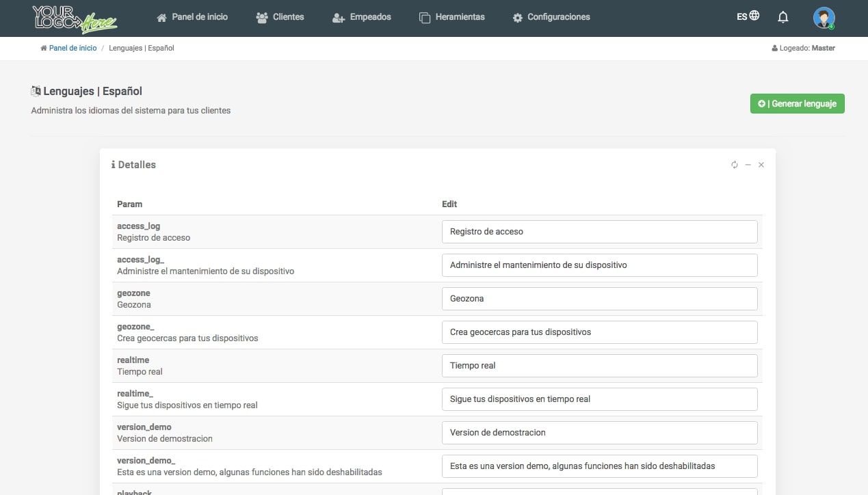This screenshot has height=495, width=868.
Task: Open the Configuraciones menu
Action: pos(551,17)
